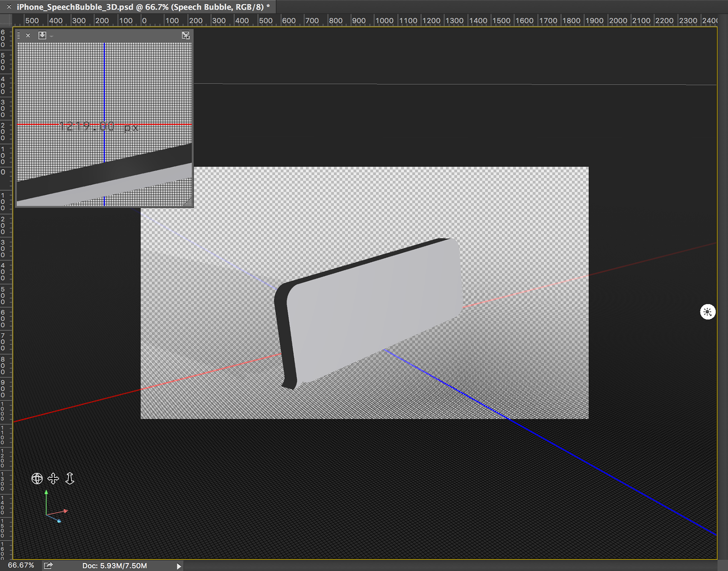Click the Pan 3D camera icon
This screenshot has width=728, height=571.
pos(53,478)
